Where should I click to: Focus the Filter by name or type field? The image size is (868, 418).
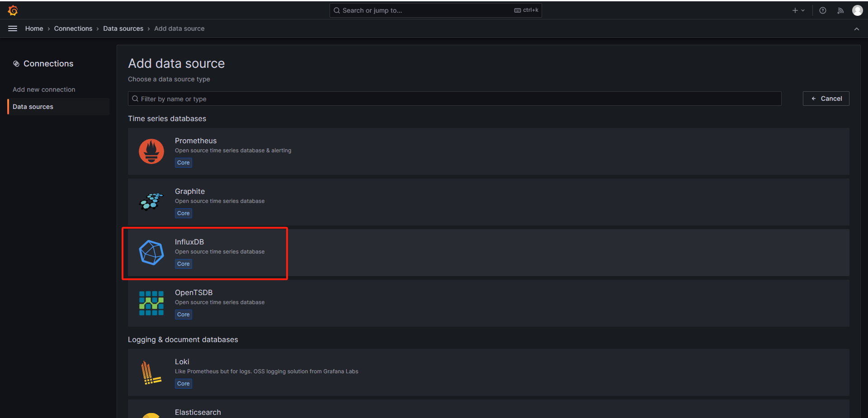point(454,99)
